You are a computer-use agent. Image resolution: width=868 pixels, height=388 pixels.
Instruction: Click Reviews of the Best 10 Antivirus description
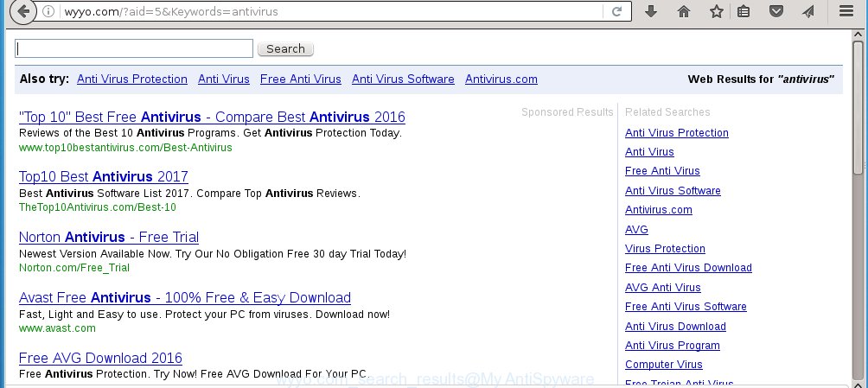pos(210,133)
